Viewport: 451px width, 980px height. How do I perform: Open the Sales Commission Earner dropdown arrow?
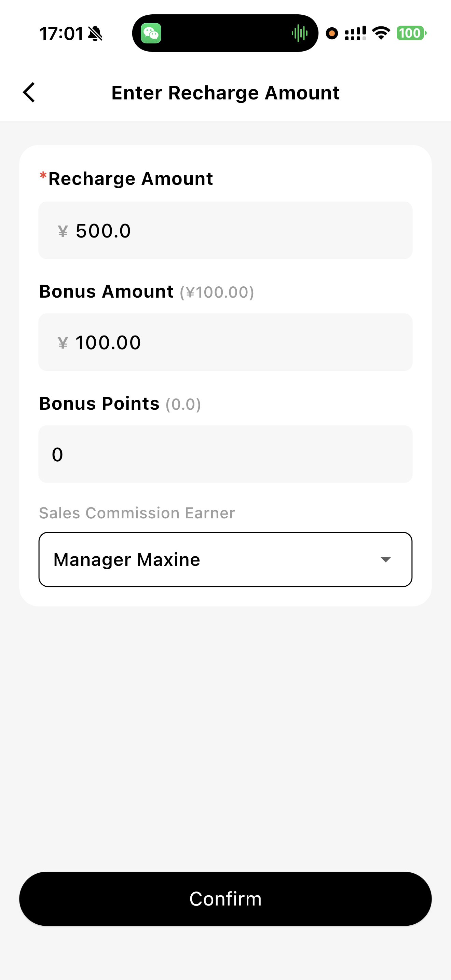(386, 559)
